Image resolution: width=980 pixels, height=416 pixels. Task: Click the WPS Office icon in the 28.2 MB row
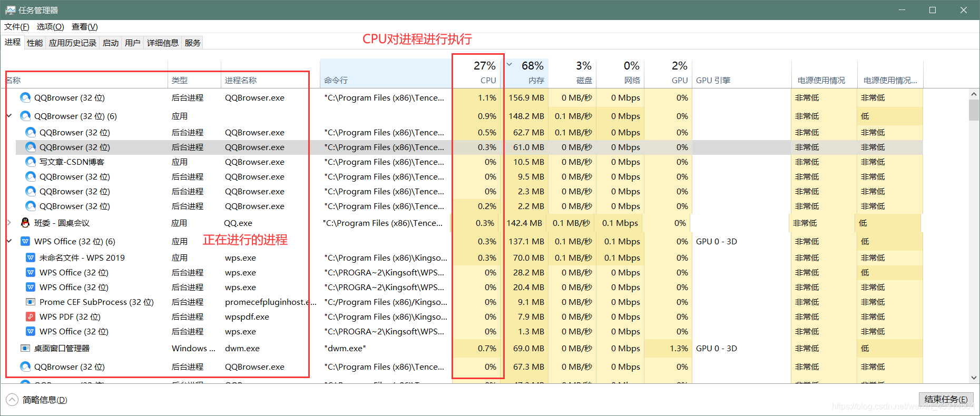(x=31, y=272)
